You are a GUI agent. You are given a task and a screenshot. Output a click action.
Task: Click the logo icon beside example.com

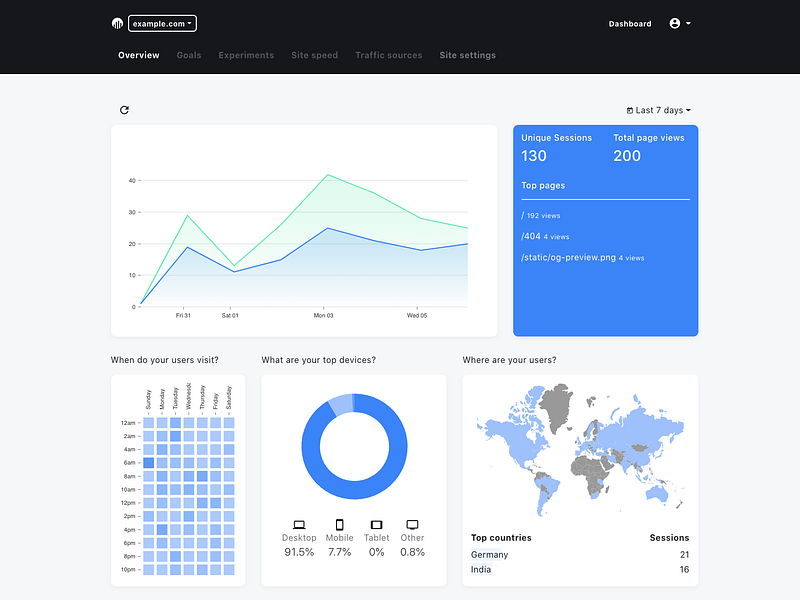(x=117, y=23)
